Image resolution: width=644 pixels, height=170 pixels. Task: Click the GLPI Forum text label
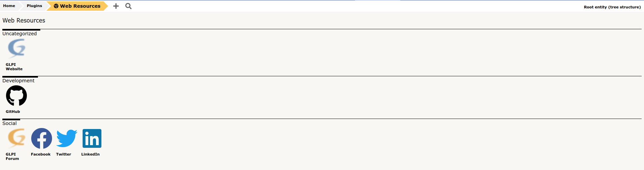[12, 157]
